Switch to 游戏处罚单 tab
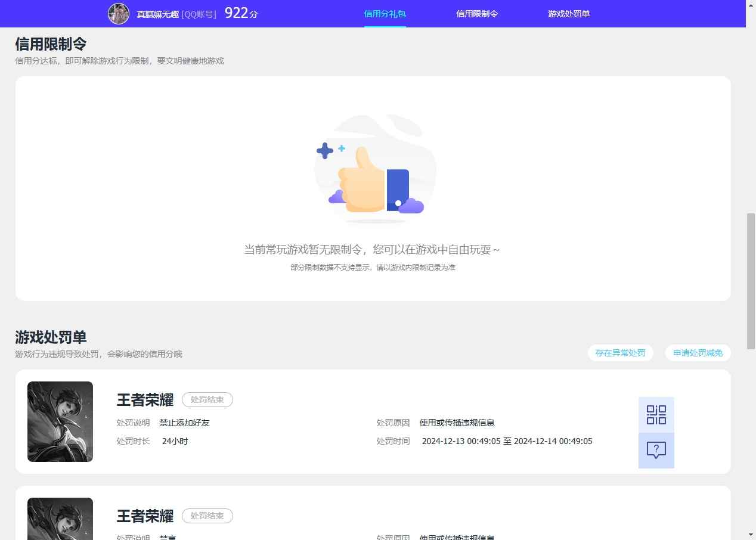The width and height of the screenshot is (756, 540). [x=569, y=14]
